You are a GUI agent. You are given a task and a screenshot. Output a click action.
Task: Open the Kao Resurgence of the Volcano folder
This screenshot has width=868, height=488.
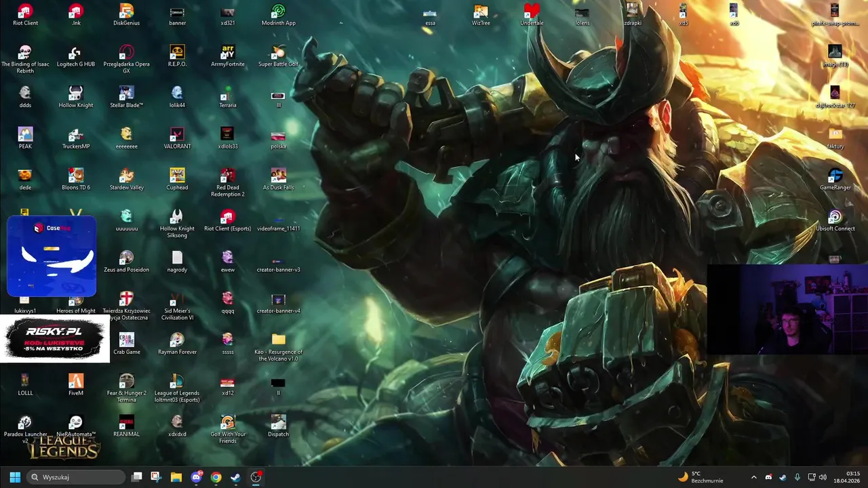[x=278, y=347]
